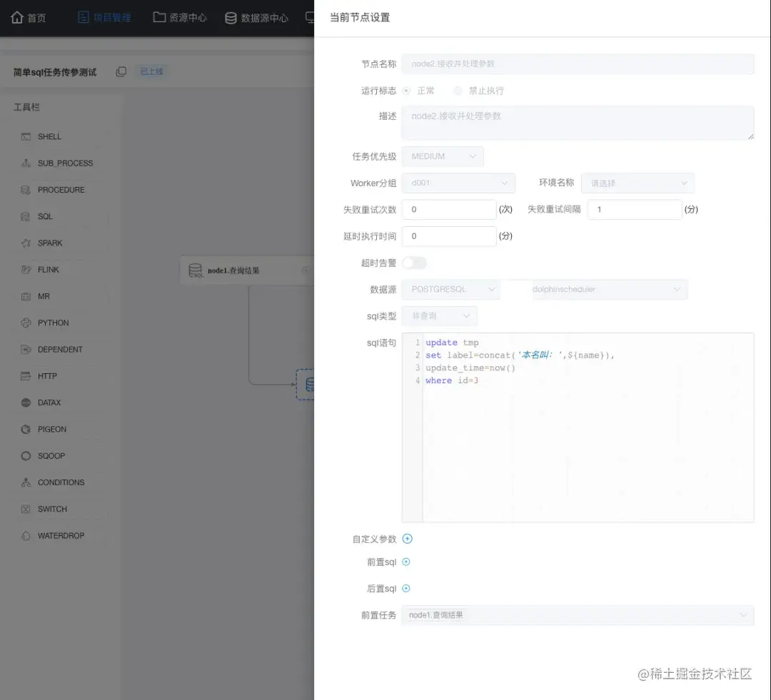The width and height of the screenshot is (771, 700).
Task: Open the 任务优先级 MEDIUM dropdown
Action: [443, 156]
